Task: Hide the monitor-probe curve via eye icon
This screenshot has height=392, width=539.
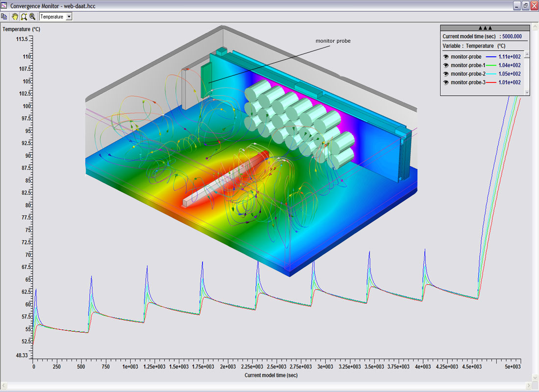Action: coord(446,57)
